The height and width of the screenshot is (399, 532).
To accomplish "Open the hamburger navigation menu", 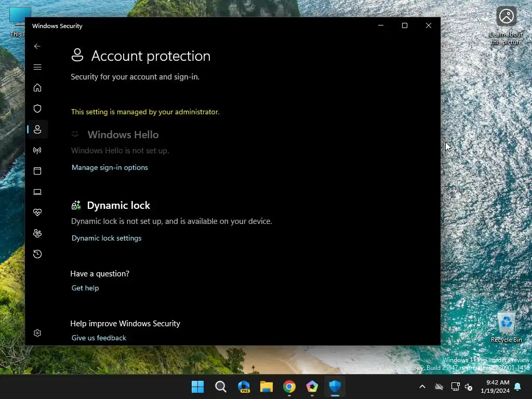I will pyautogui.click(x=37, y=67).
